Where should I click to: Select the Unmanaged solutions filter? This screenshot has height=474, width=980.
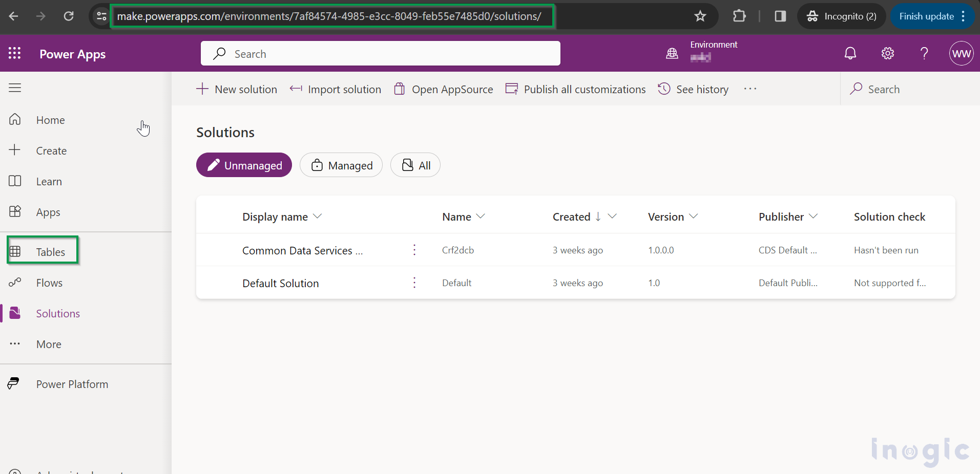[x=244, y=165]
